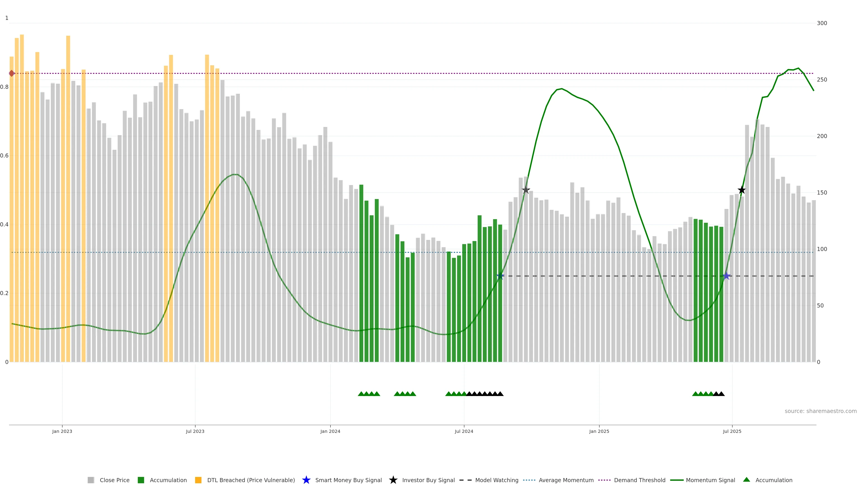868x488 pixels.
Task: Click the blue star at the start of the dashed Model Watching line
Action: point(500,276)
